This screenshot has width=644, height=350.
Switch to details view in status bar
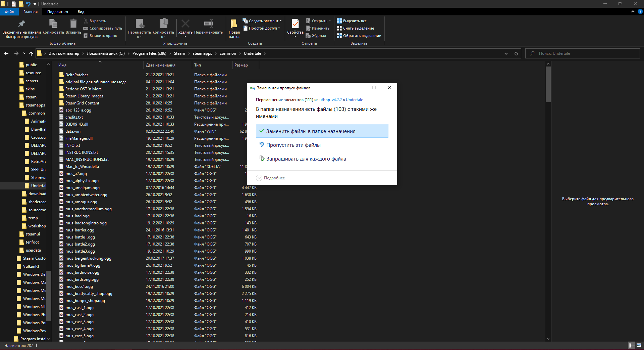[631, 345]
